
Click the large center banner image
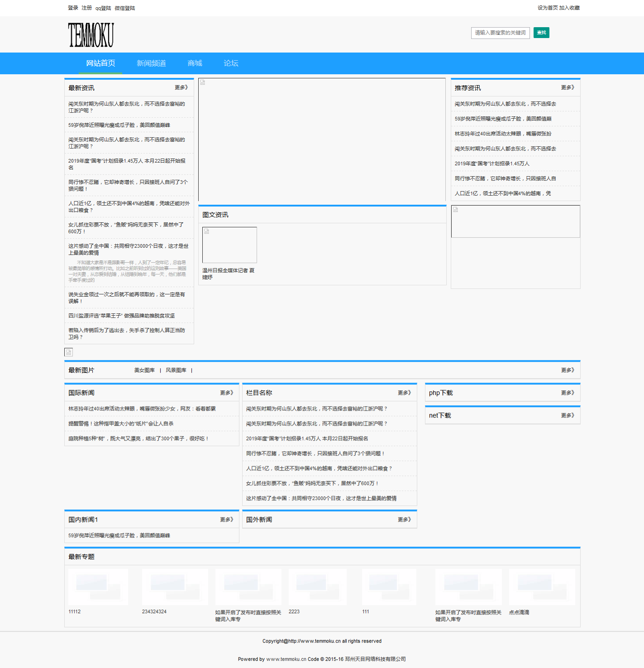pyautogui.click(x=322, y=140)
